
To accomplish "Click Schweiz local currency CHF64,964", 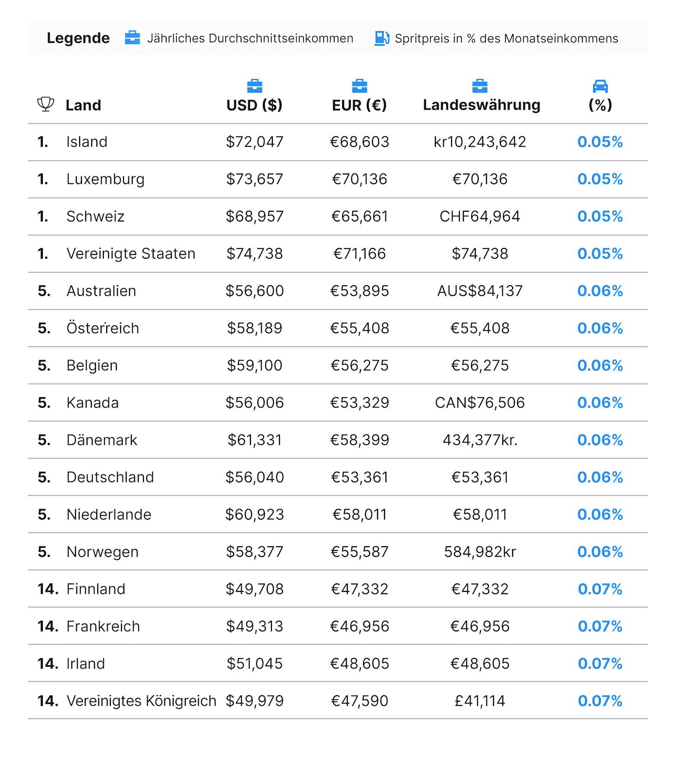I will (x=480, y=216).
